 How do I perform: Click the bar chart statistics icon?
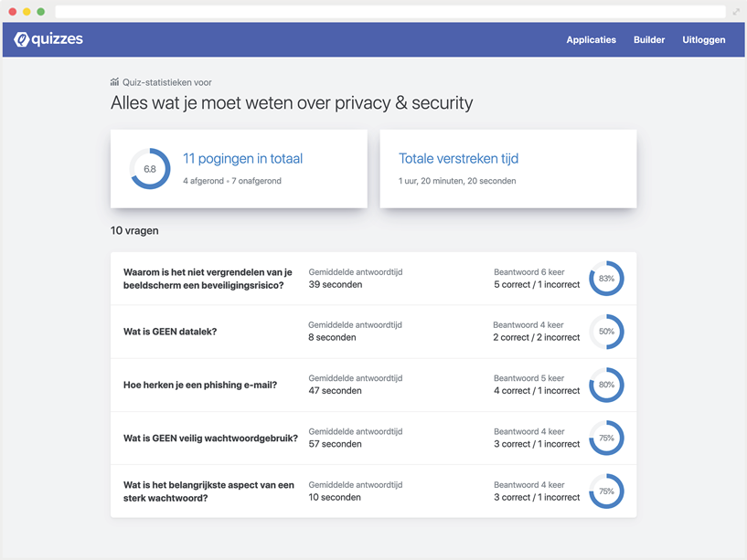click(x=114, y=82)
